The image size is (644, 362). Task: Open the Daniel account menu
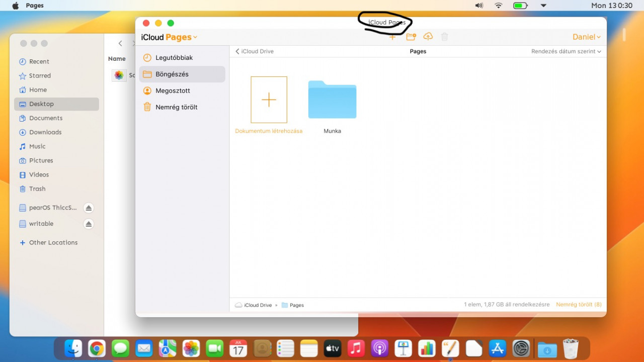pyautogui.click(x=587, y=37)
